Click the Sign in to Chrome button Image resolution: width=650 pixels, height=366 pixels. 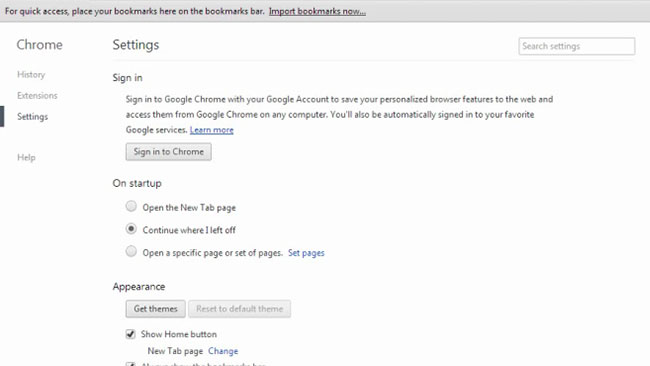click(168, 152)
